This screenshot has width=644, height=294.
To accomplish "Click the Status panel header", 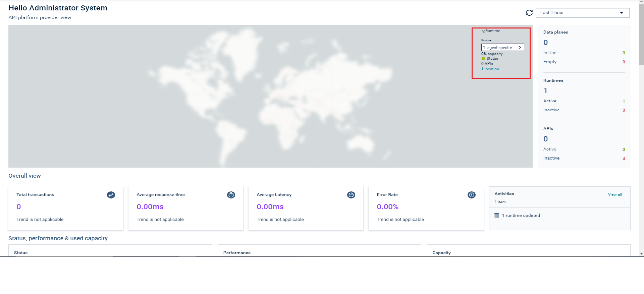I will click(21, 253).
